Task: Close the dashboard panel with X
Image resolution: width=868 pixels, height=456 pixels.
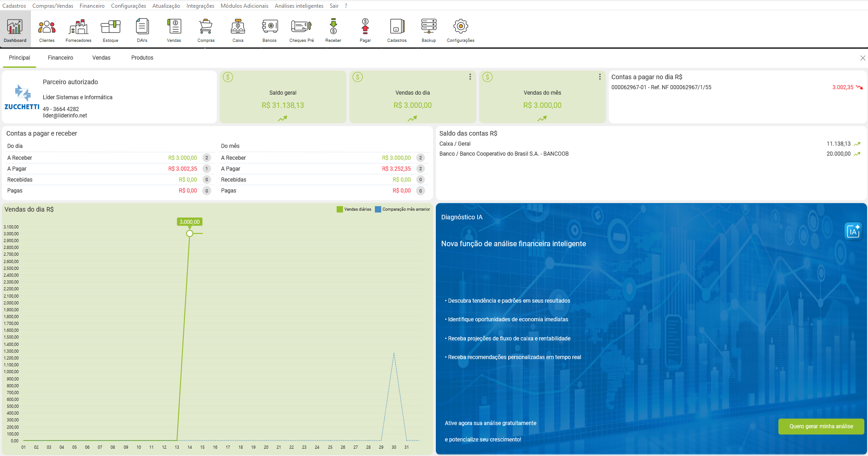Action: pyautogui.click(x=863, y=58)
